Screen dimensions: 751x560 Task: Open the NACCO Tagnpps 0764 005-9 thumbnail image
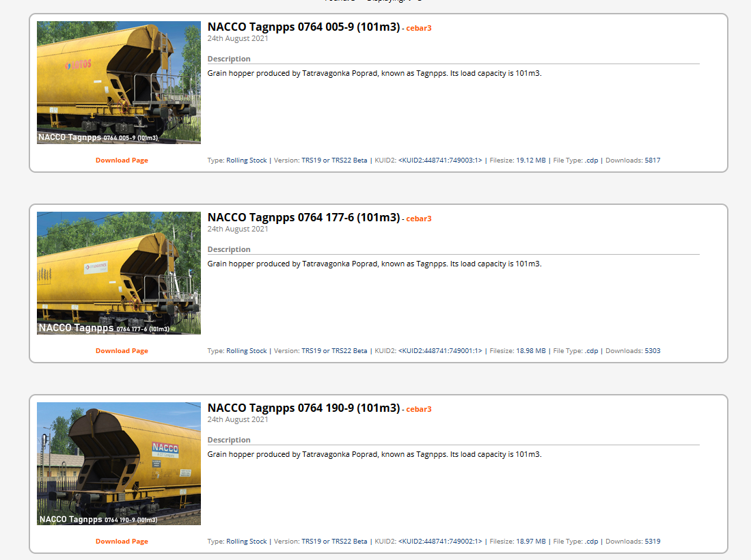(x=119, y=83)
